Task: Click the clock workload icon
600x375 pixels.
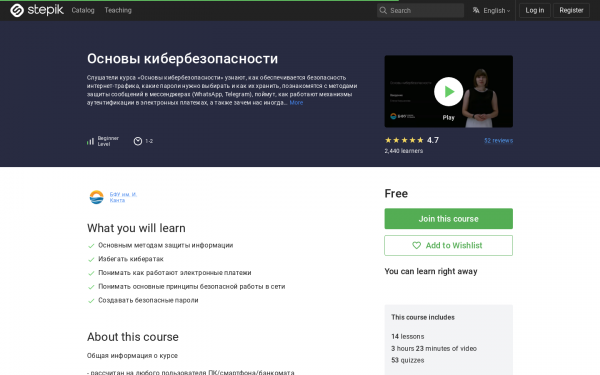Action: [138, 141]
